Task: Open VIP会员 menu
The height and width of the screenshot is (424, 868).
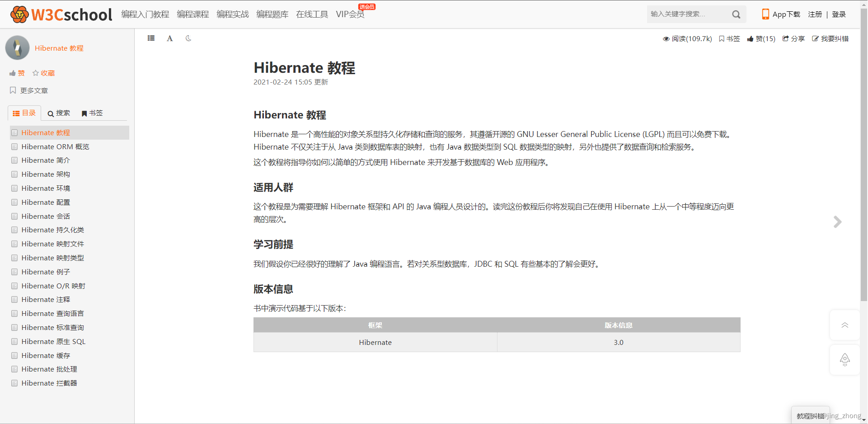Action: click(350, 14)
